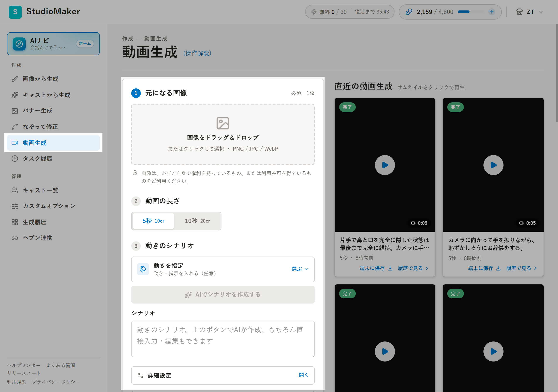Click the credits coin icon

(x=409, y=12)
